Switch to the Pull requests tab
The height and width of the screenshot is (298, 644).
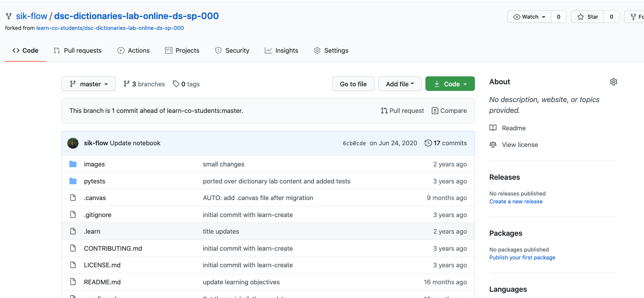[x=78, y=51]
